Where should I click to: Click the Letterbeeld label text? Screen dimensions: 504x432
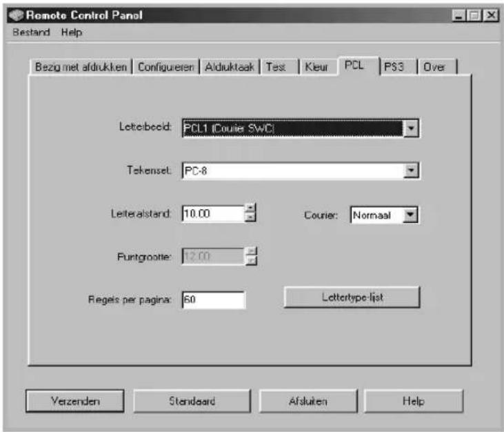(145, 126)
